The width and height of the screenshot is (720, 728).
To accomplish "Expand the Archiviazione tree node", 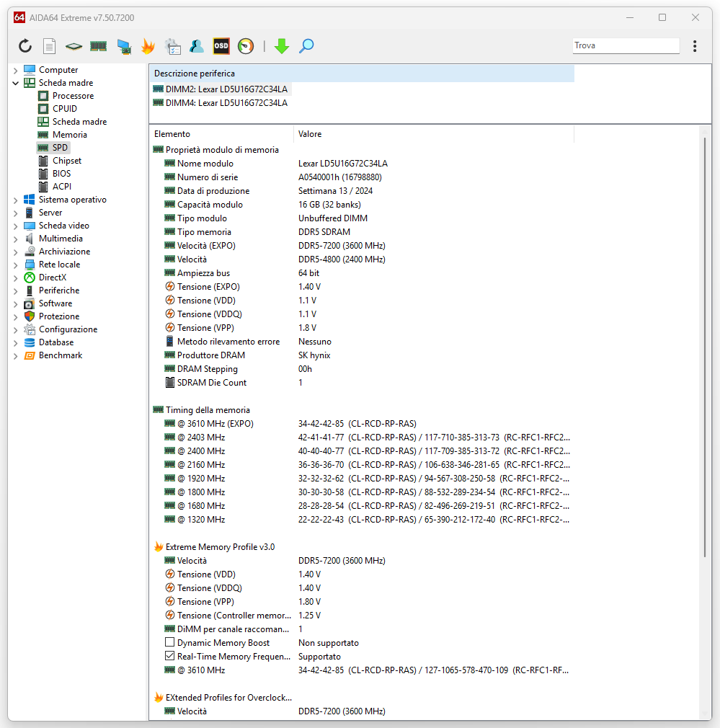I will [x=15, y=252].
